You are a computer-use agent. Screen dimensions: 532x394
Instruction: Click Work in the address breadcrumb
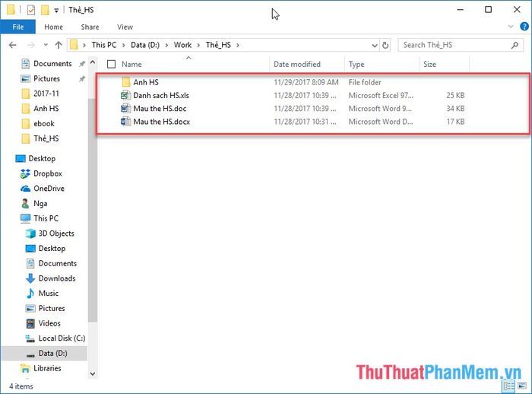coord(182,45)
